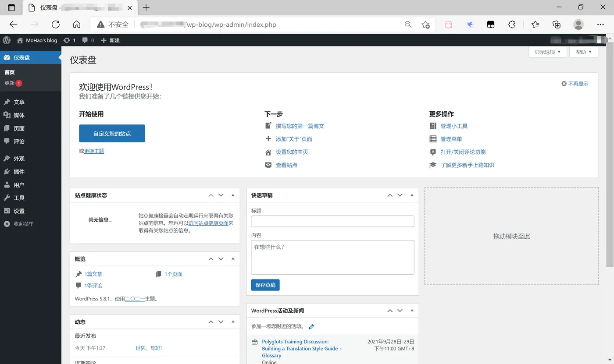
Task: Click the 访问站点健康页面 link
Action: [208, 223]
